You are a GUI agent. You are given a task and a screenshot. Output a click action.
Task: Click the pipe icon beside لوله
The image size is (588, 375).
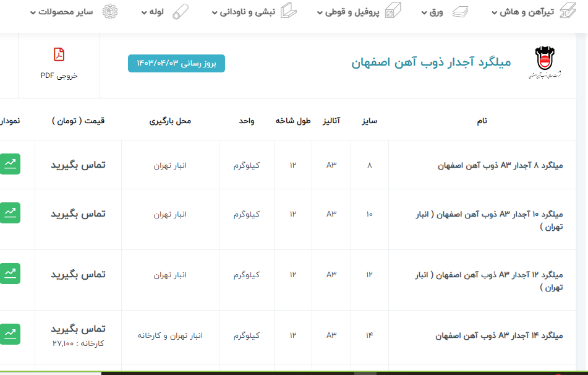181,11
